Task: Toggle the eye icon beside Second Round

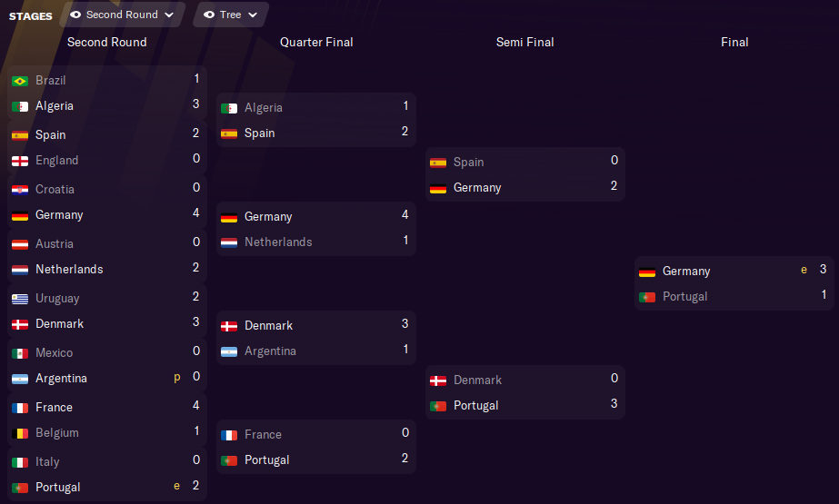Action: coord(75,15)
